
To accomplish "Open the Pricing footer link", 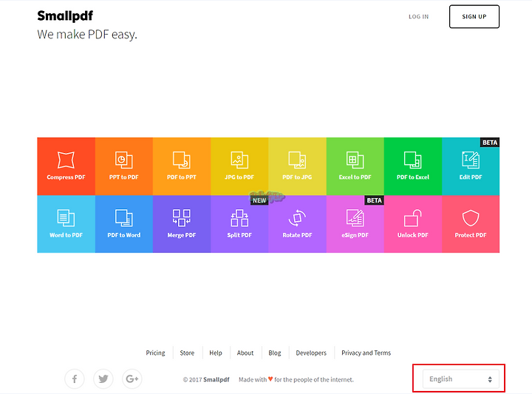I will (155, 353).
